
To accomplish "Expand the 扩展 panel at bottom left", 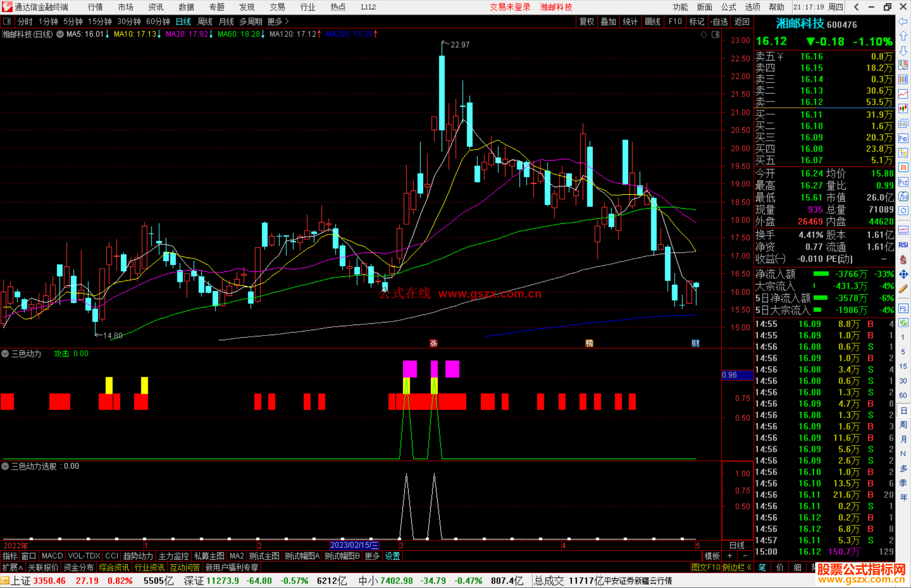I will point(13,567).
